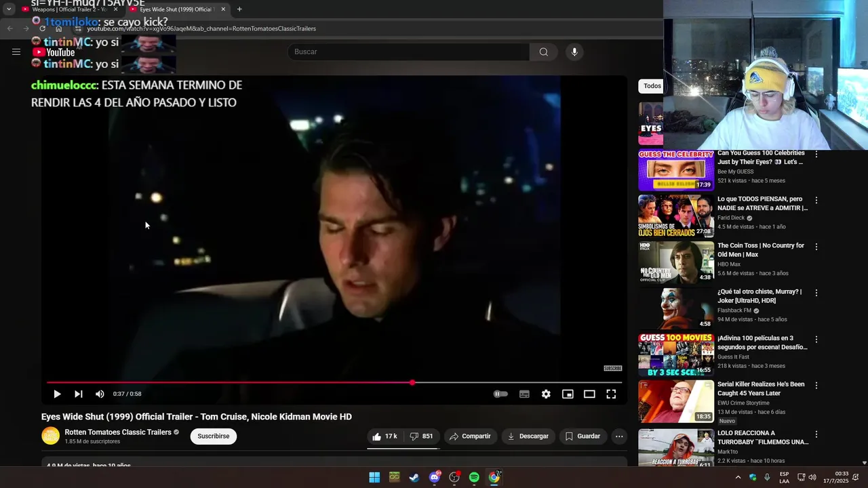
Task: Open options menu for Joker video
Action: tap(816, 293)
